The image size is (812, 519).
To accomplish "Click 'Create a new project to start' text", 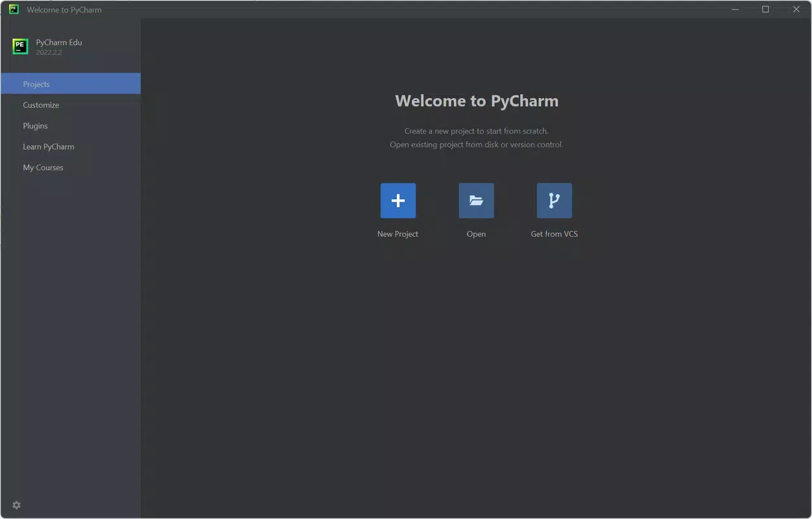I will click(476, 131).
